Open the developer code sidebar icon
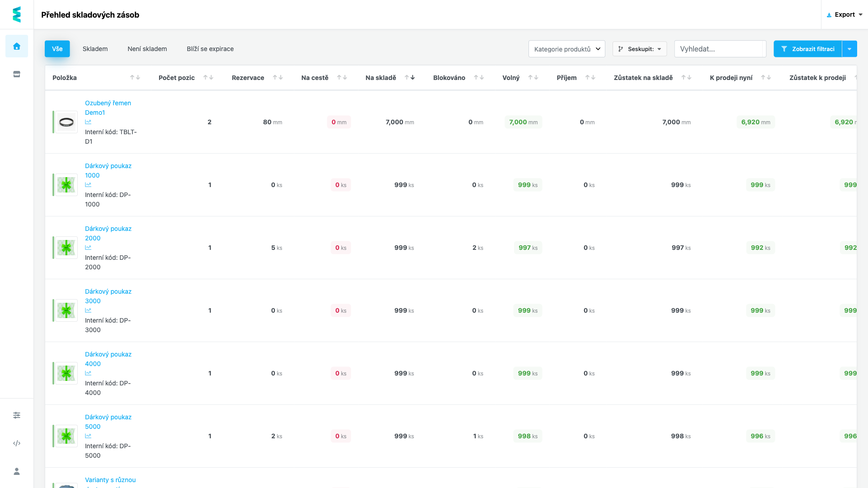Image resolution: width=868 pixels, height=488 pixels. [x=17, y=443]
